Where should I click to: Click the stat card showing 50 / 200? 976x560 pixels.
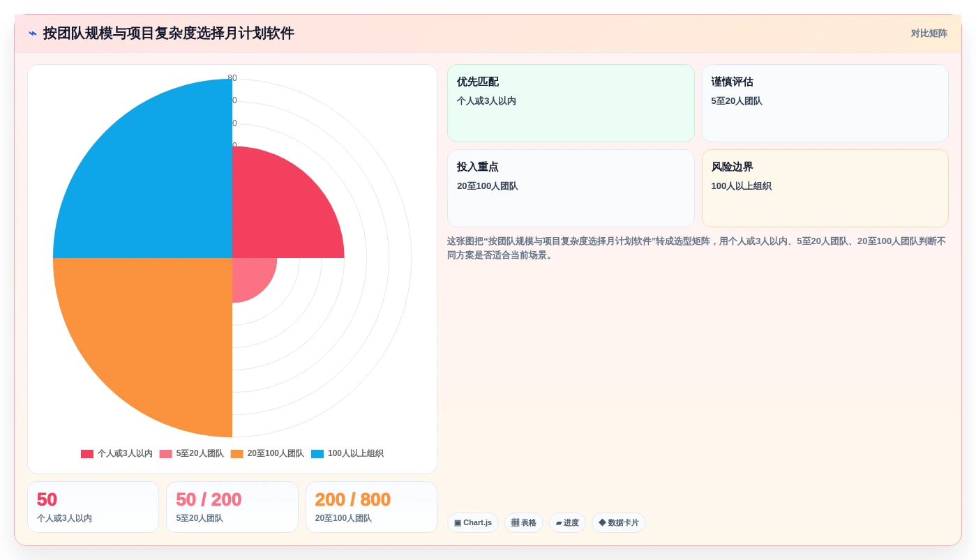pyautogui.click(x=232, y=507)
